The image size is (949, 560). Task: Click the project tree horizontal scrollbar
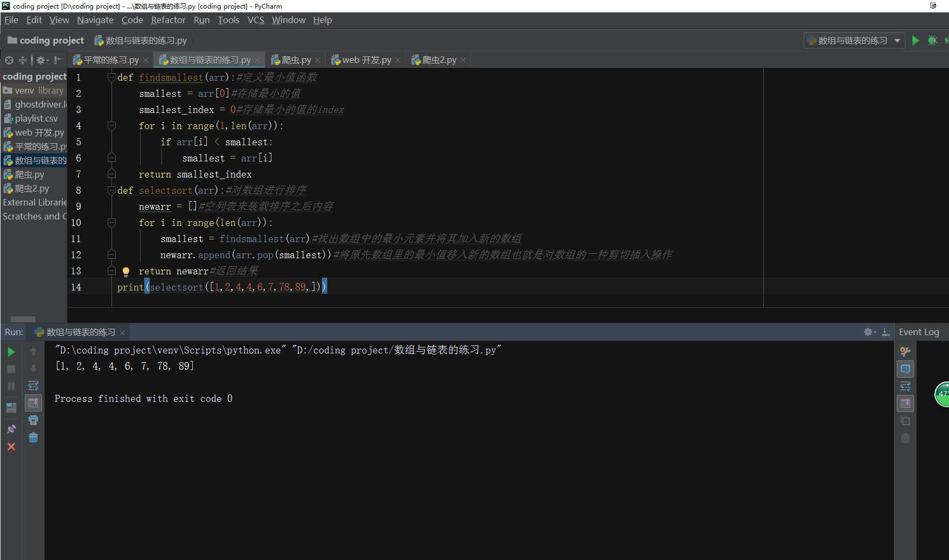click(x=23, y=319)
